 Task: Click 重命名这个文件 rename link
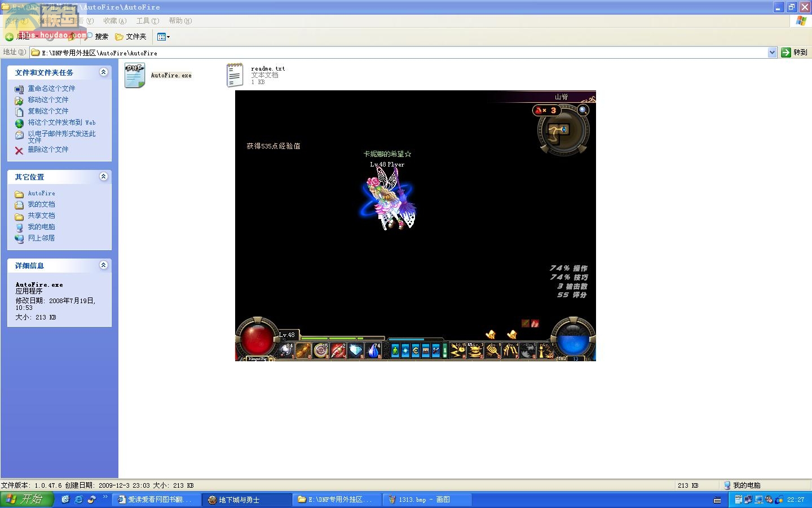51,89
